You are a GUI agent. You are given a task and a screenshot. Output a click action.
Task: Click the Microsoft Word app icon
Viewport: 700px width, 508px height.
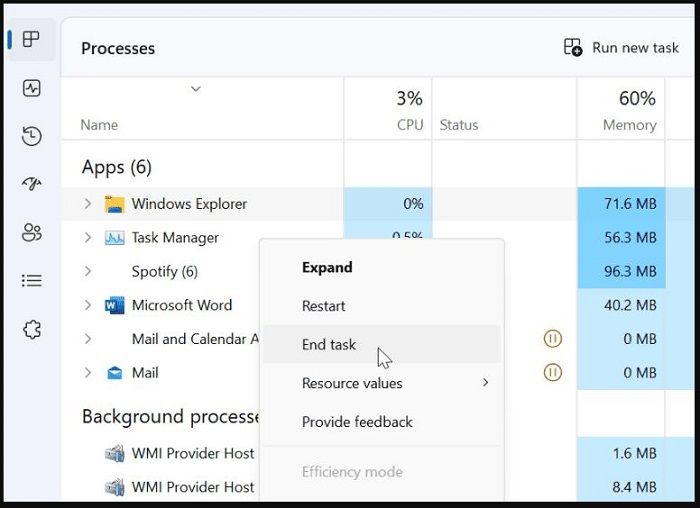(114, 305)
